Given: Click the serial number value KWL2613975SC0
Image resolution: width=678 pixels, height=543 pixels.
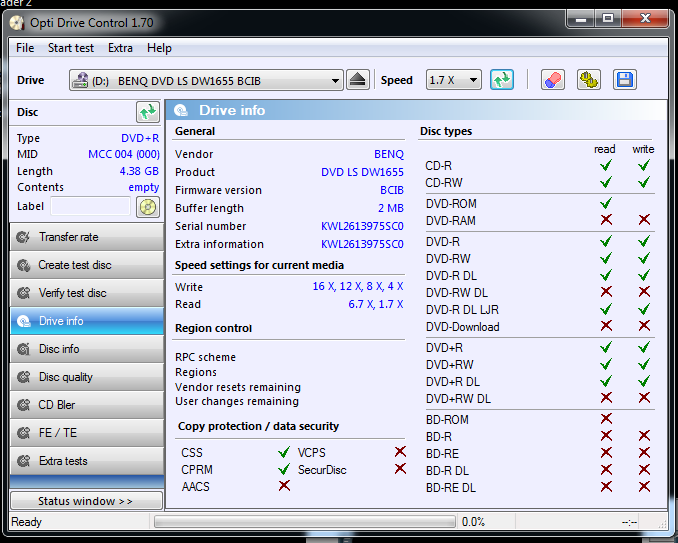Looking at the screenshot, I should [x=362, y=226].
